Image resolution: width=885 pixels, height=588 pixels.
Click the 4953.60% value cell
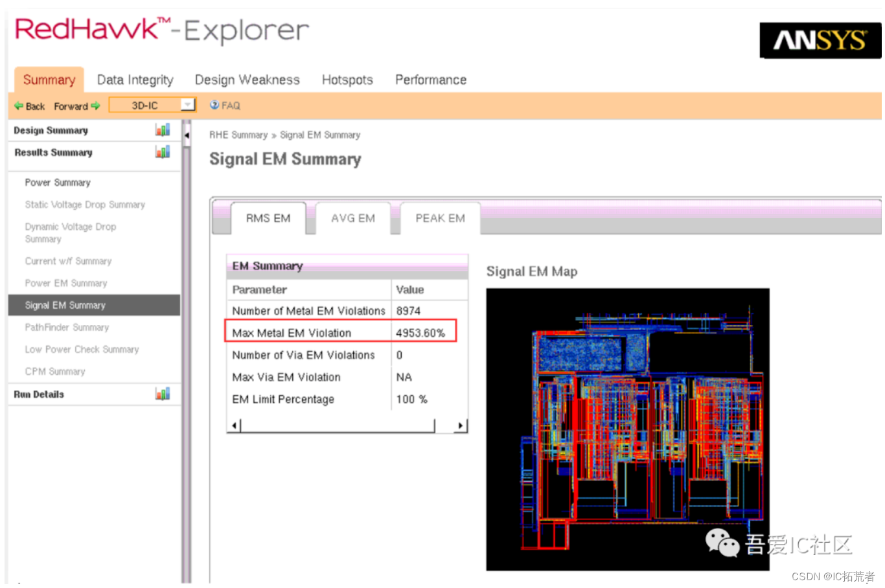(420, 333)
